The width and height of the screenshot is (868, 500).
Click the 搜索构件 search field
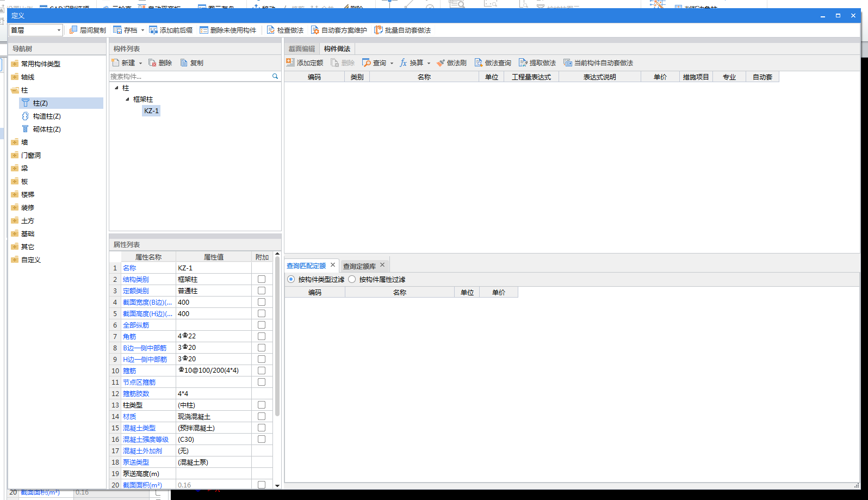pos(190,76)
